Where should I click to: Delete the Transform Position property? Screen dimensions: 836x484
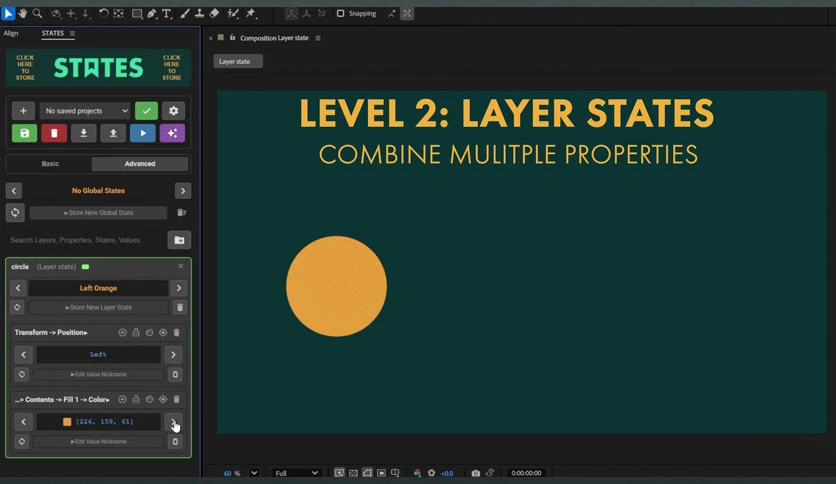[176, 332]
